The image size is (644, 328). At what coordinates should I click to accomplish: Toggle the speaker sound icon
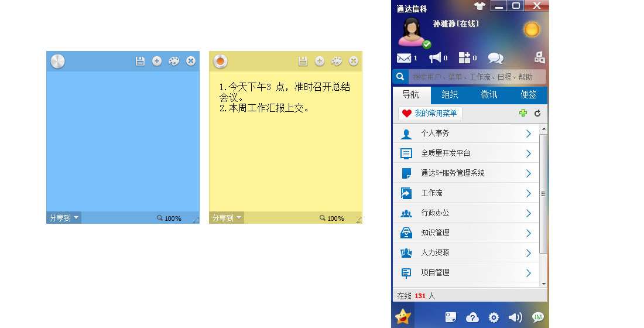pyautogui.click(x=515, y=317)
